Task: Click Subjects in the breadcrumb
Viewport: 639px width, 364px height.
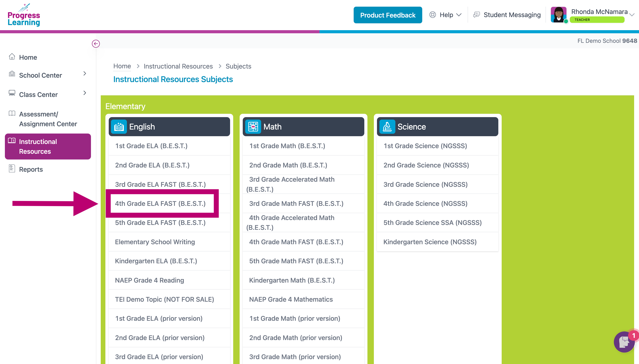Action: click(238, 66)
